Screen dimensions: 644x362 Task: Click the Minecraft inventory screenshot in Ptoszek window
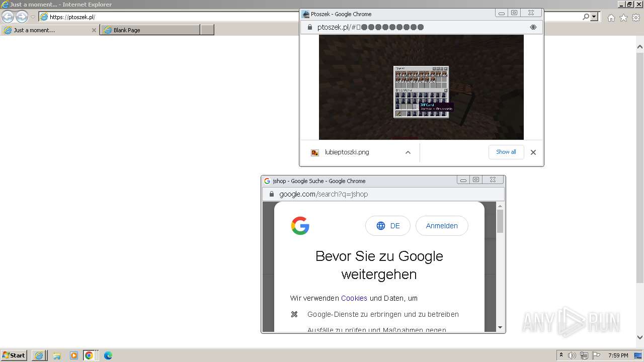click(421, 87)
